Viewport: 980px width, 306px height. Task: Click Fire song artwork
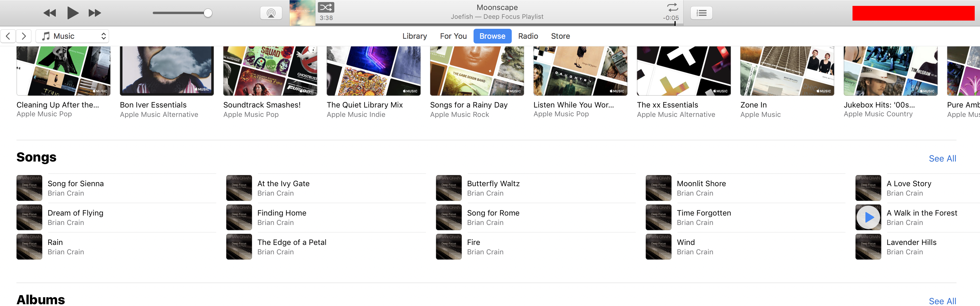pos(449,247)
